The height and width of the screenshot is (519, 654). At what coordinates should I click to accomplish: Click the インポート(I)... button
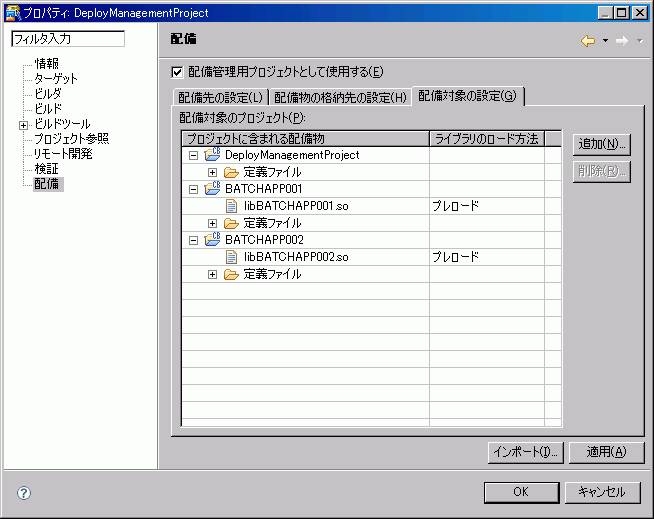[526, 452]
